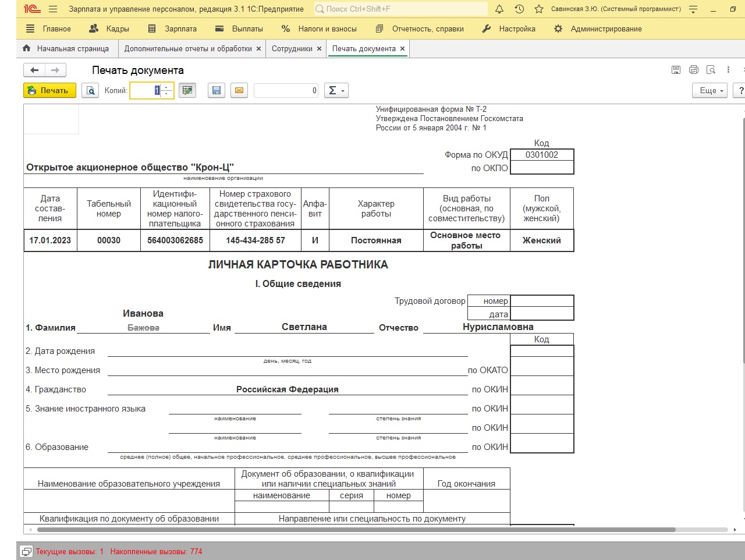The height and width of the screenshot is (560, 745).
Task: Close the Дополнительные отчеты и обработки tab
Action: tap(258, 49)
